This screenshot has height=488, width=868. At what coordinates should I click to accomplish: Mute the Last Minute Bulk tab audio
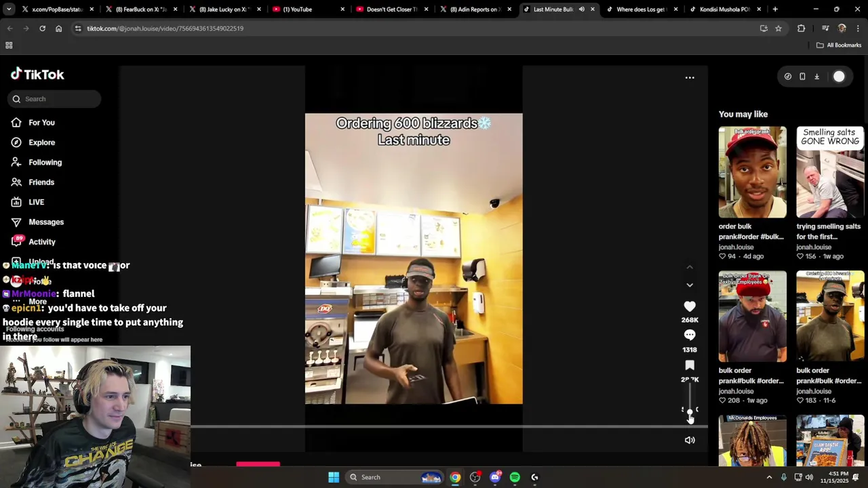[x=581, y=9]
